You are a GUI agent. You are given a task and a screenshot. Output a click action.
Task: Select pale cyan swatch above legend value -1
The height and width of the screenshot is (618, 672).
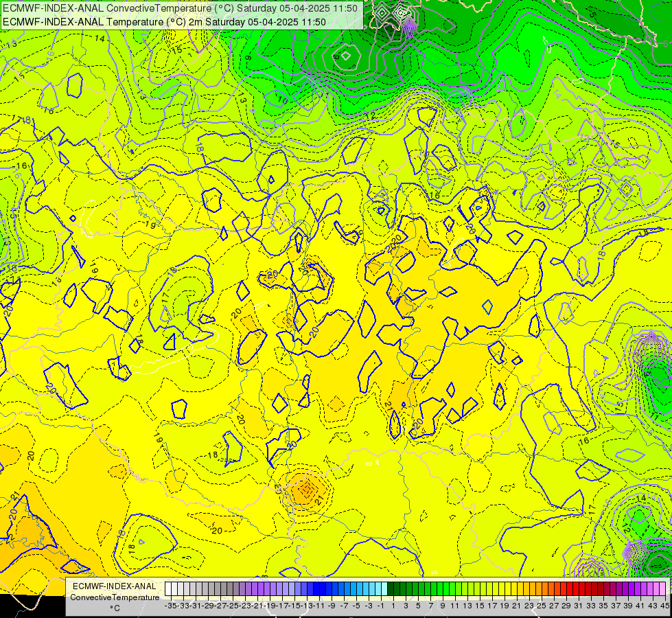click(x=384, y=589)
